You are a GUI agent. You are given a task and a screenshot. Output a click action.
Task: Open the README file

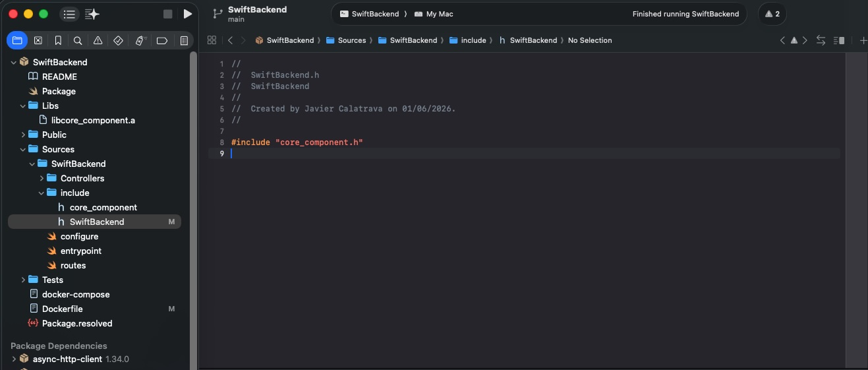pos(59,77)
